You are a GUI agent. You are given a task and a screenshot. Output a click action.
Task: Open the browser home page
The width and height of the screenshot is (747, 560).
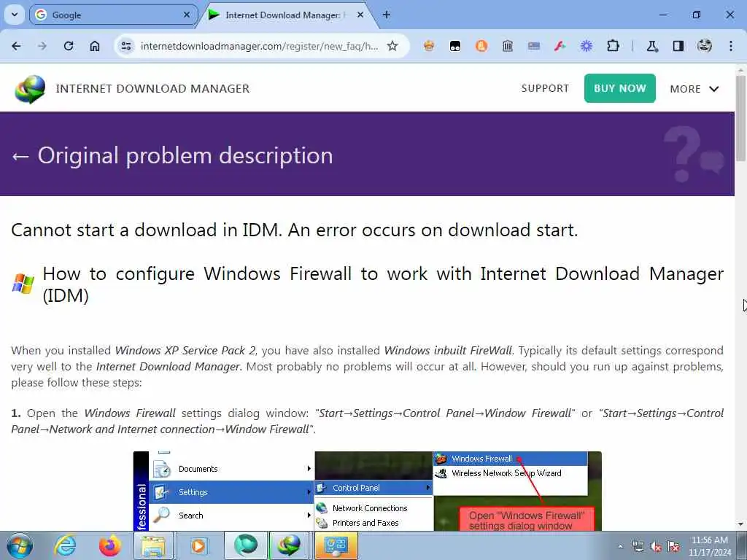pyautogui.click(x=95, y=46)
